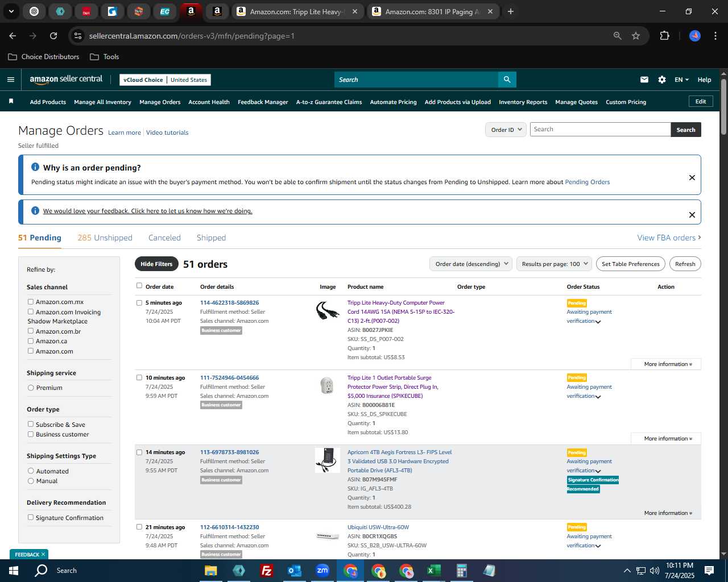Image resolution: width=728 pixels, height=582 pixels.
Task: Click the search magnifier button in header
Action: pyautogui.click(x=507, y=80)
